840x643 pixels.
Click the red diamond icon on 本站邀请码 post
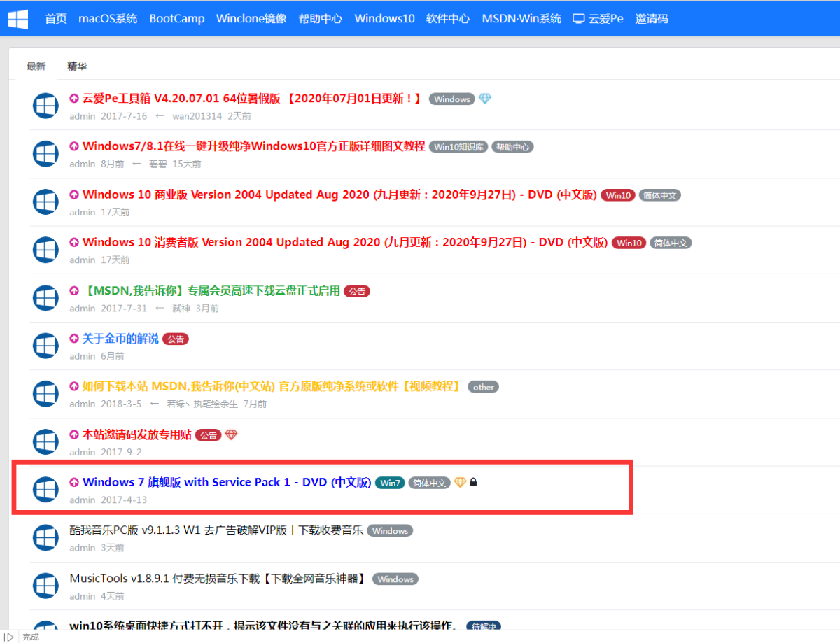pos(231,434)
